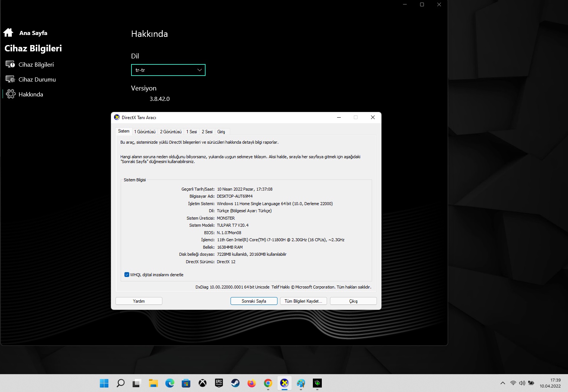The image size is (568, 392).
Task: Open Cihaz Bilgileri sidebar label
Action: 36,64
